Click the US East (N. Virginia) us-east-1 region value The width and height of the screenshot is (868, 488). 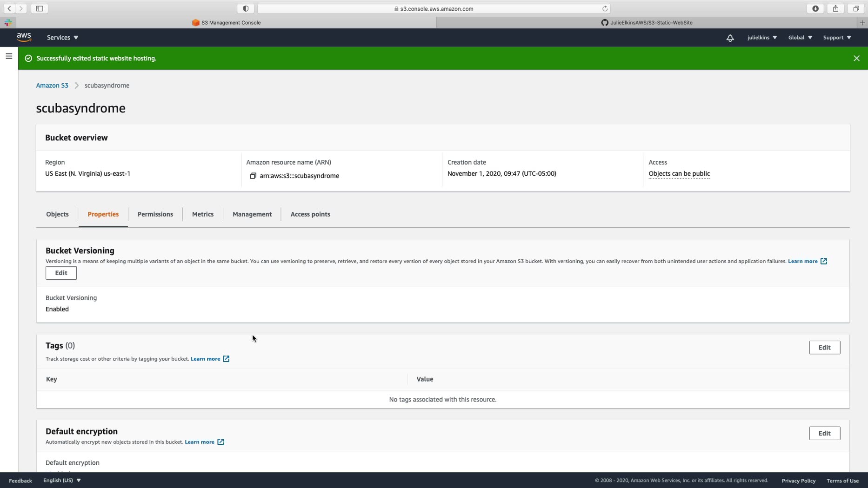click(x=87, y=174)
